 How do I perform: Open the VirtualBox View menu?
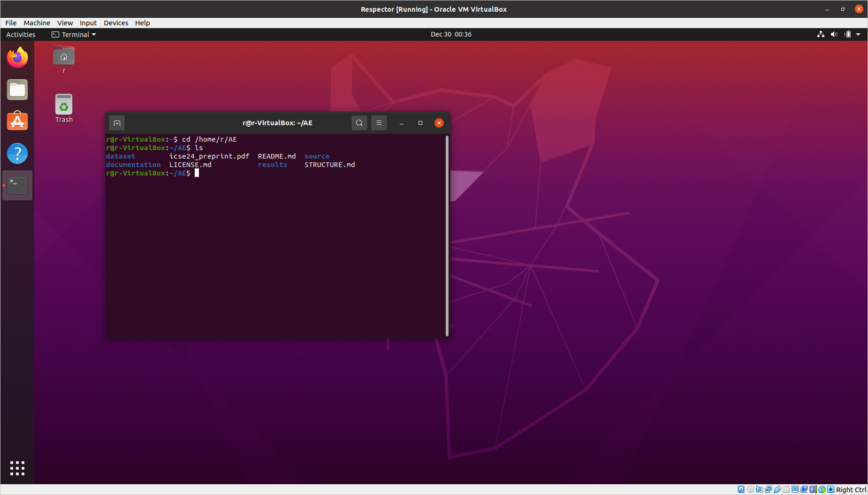[65, 23]
